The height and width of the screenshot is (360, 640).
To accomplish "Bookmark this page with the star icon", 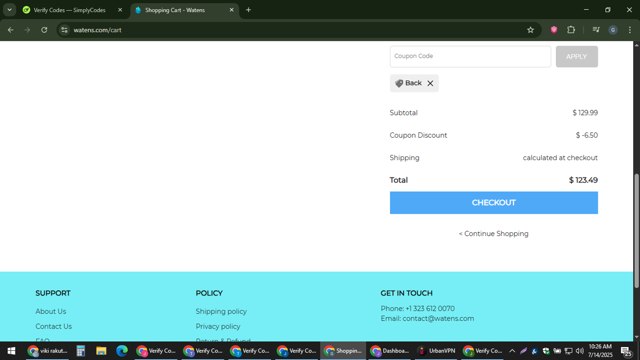I will coord(530,30).
